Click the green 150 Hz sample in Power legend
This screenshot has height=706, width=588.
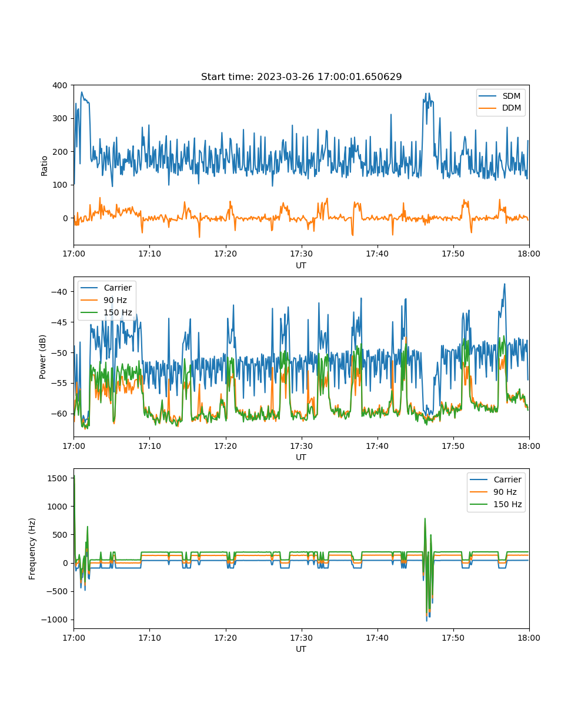[x=90, y=312]
